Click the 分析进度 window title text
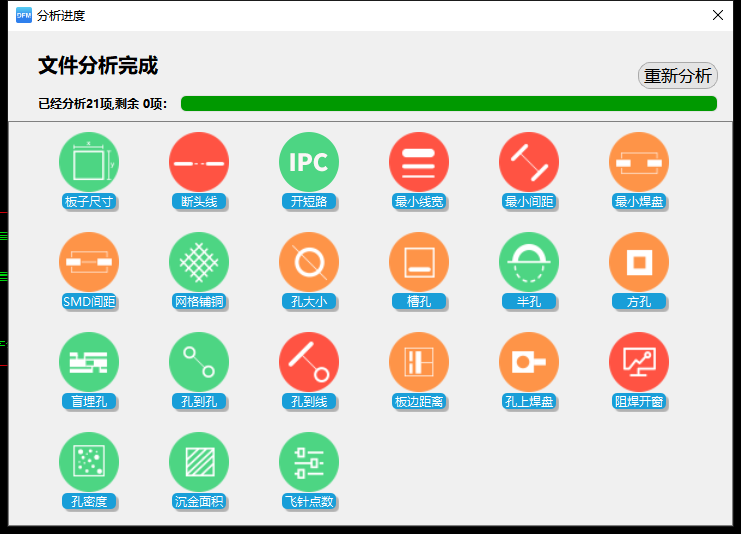This screenshot has width=741, height=534. [61, 16]
